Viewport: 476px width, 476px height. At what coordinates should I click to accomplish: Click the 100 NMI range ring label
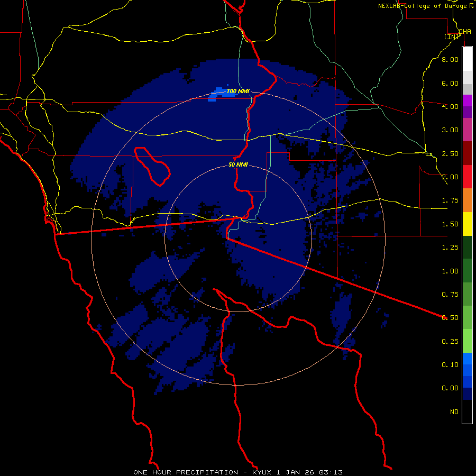click(x=238, y=91)
